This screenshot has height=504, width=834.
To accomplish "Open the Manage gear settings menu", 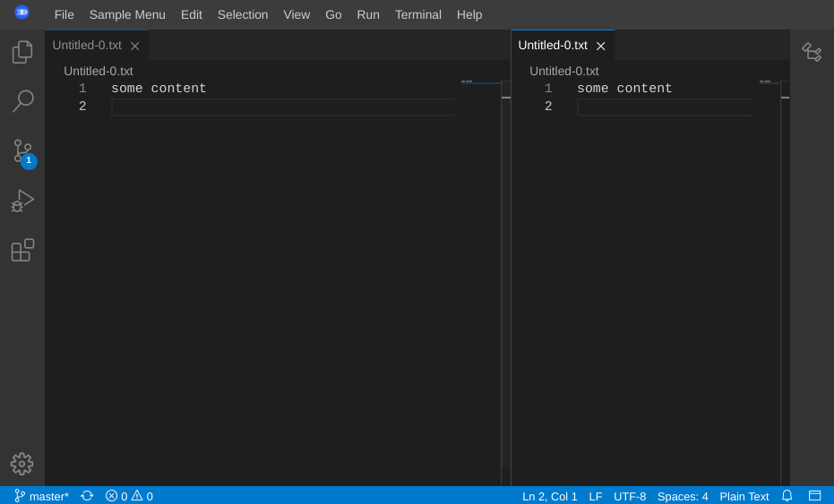I will point(21,464).
